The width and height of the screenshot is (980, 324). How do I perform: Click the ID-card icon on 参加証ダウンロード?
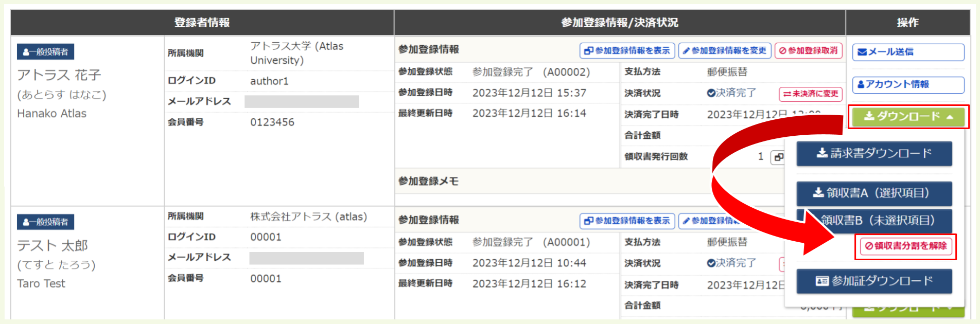click(822, 281)
